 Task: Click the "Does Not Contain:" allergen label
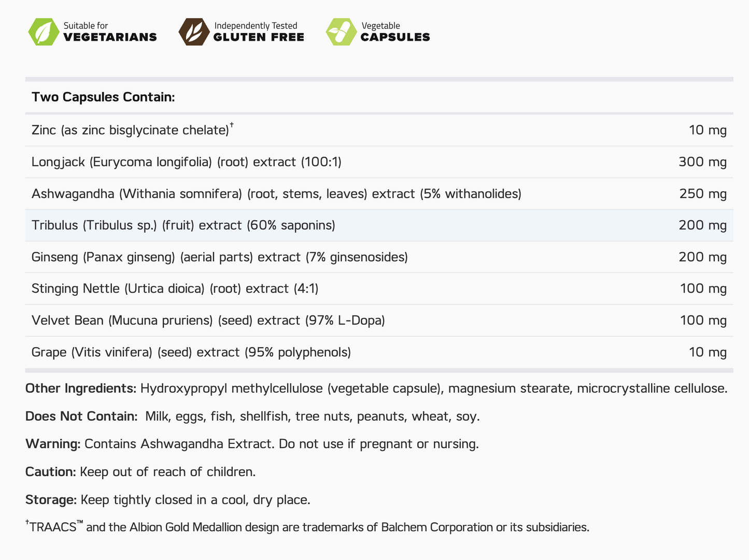point(81,417)
